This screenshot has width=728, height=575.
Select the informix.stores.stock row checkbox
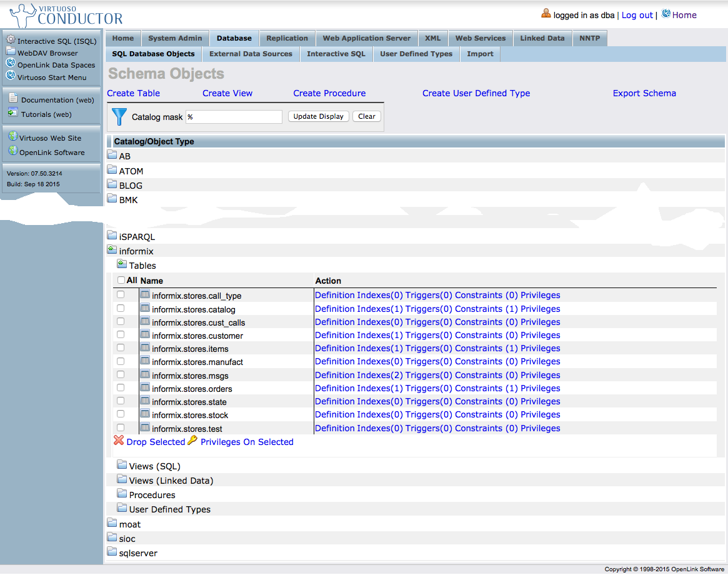point(121,414)
